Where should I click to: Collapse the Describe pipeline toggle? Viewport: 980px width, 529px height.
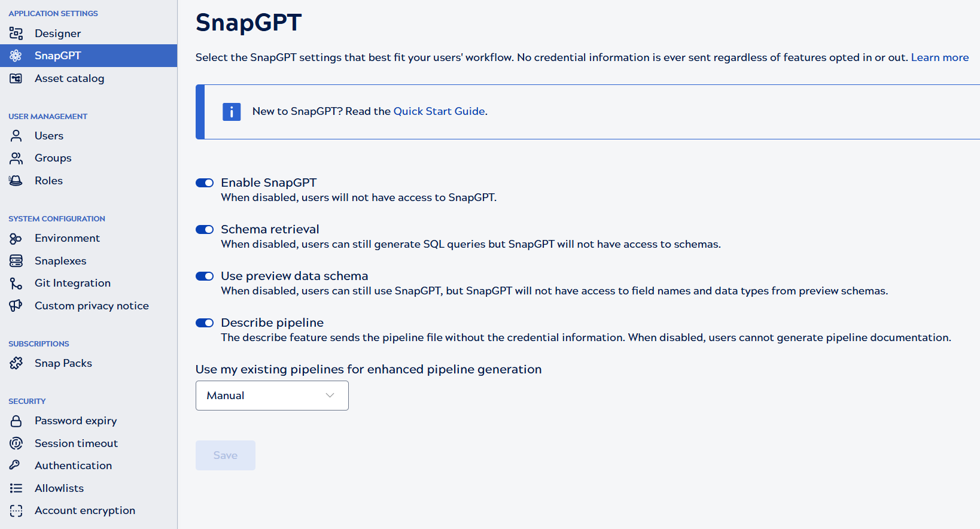coord(205,323)
